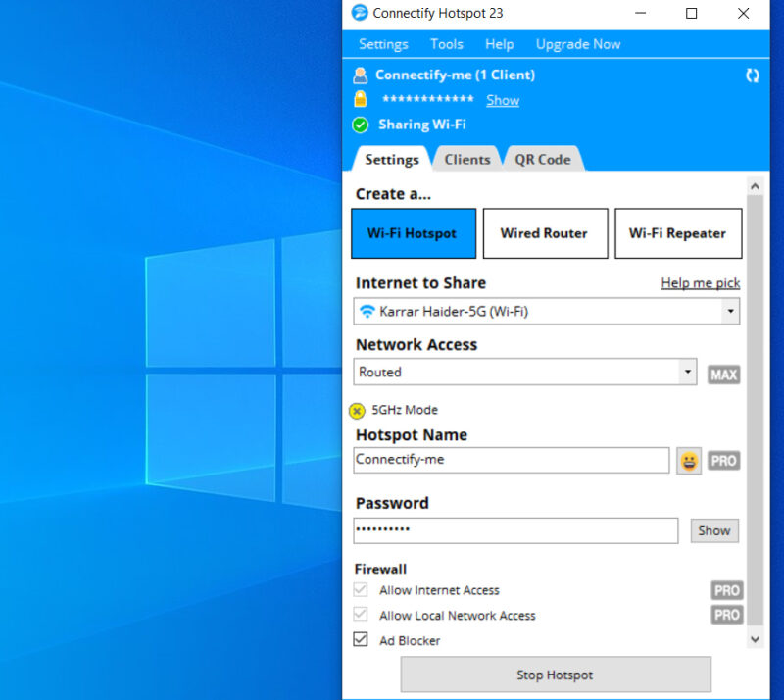784x700 pixels.
Task: Click into the Hotspot Name text field
Action: tap(511, 460)
